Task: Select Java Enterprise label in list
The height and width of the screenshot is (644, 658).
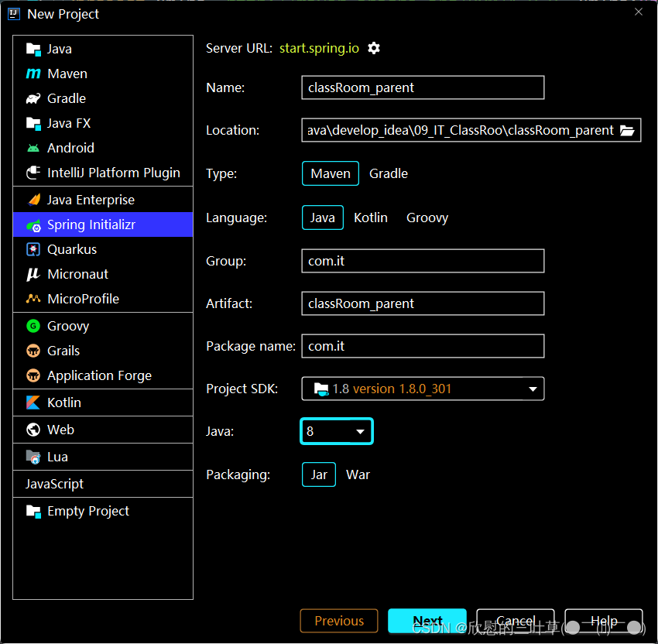Action: coord(91,200)
